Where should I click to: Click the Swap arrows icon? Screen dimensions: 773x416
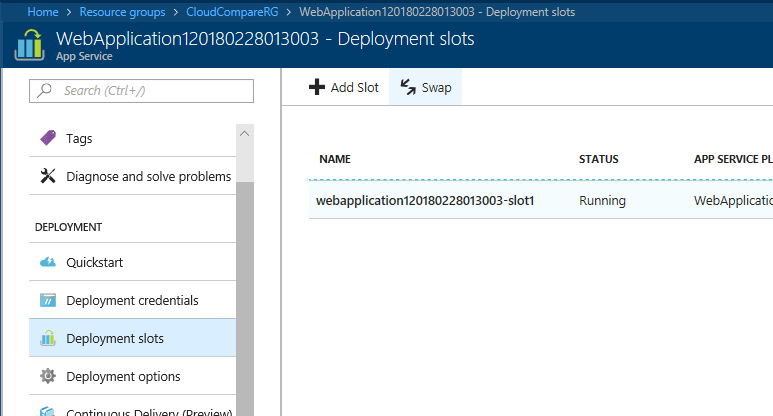tap(408, 87)
